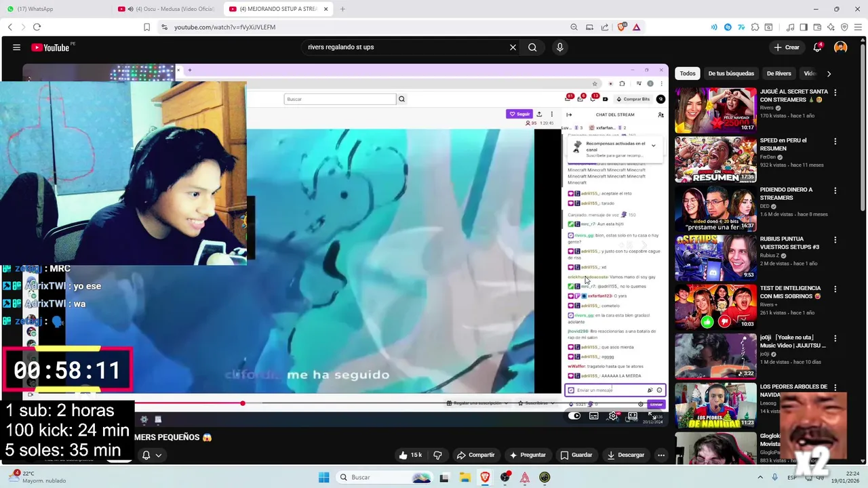This screenshot has width=868, height=488.
Task: Open options for JUGUÉ AL SECRET SANTA video
Action: click(x=835, y=92)
